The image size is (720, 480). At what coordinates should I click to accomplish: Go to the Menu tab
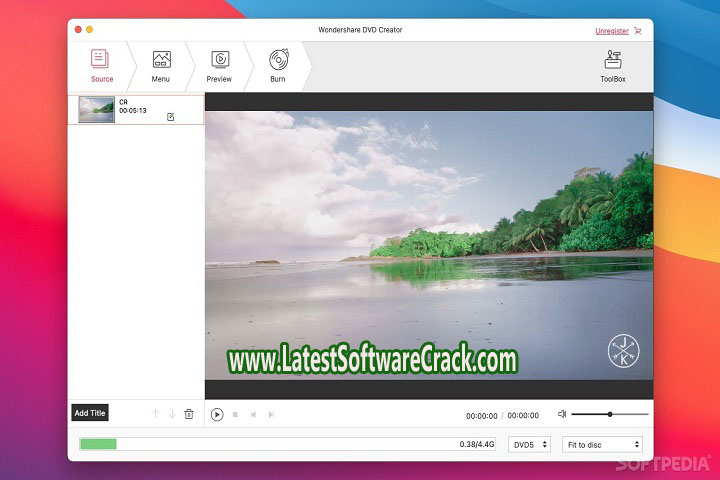pyautogui.click(x=161, y=65)
